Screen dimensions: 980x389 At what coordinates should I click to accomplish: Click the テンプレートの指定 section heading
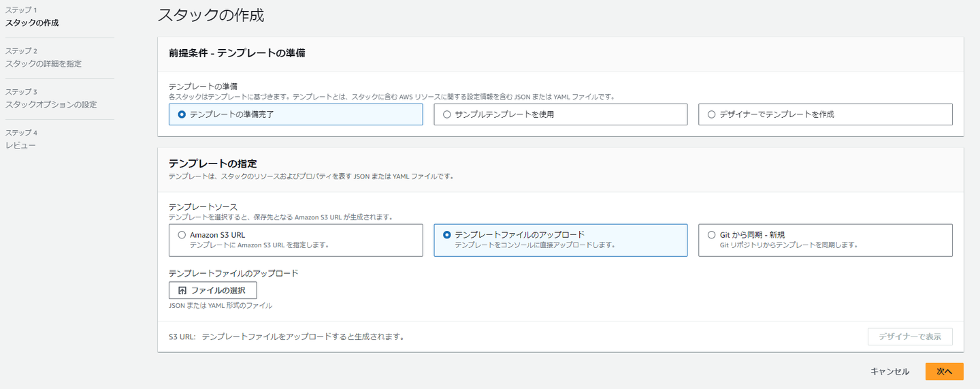[212, 164]
